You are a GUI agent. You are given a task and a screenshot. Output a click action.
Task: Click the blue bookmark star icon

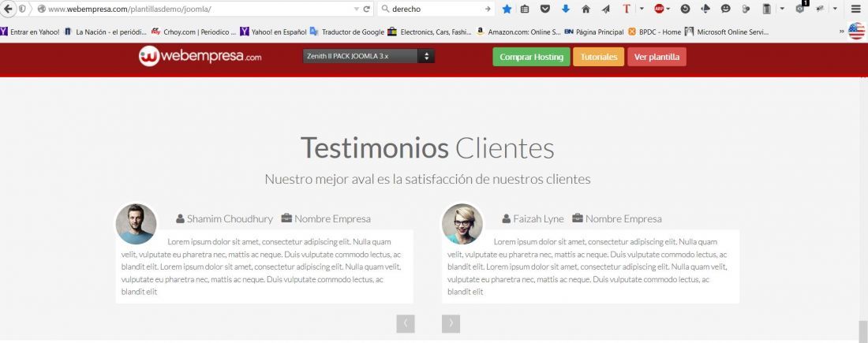click(x=507, y=9)
